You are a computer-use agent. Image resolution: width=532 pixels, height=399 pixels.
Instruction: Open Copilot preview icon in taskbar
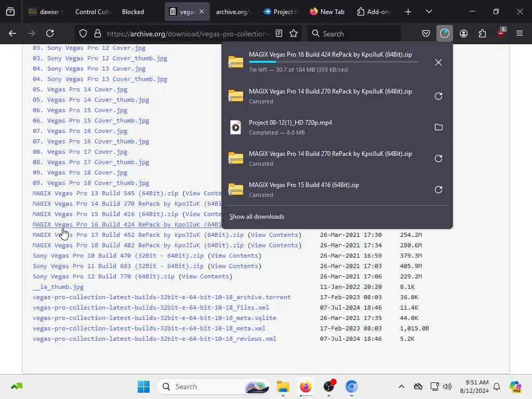(x=515, y=387)
